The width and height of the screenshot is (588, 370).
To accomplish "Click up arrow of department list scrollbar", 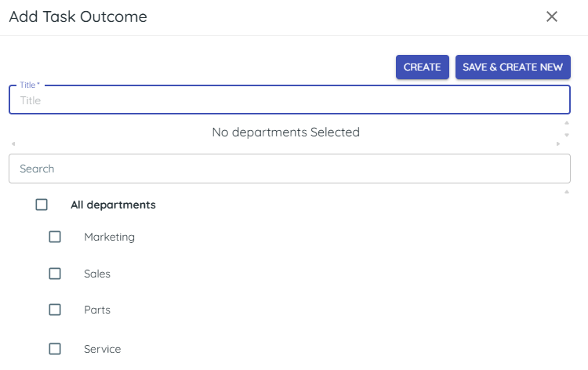I will coord(567,191).
